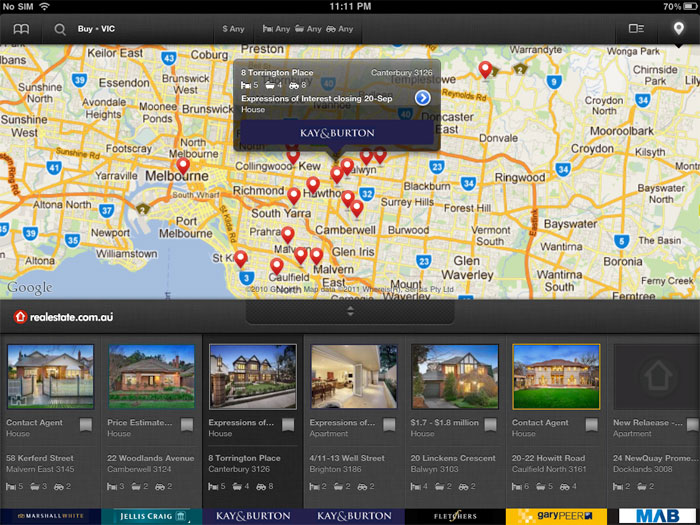
Task: Select map pin near Templestowe
Action: click(x=485, y=69)
